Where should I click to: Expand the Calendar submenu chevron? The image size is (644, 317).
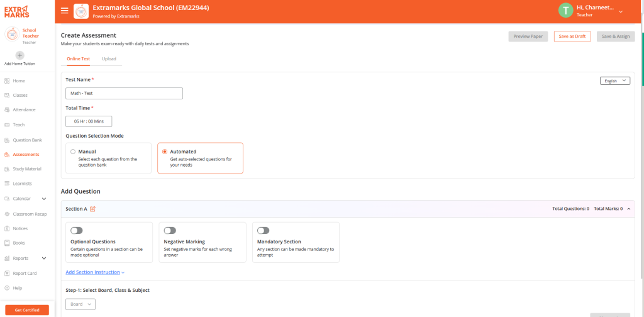44,199
